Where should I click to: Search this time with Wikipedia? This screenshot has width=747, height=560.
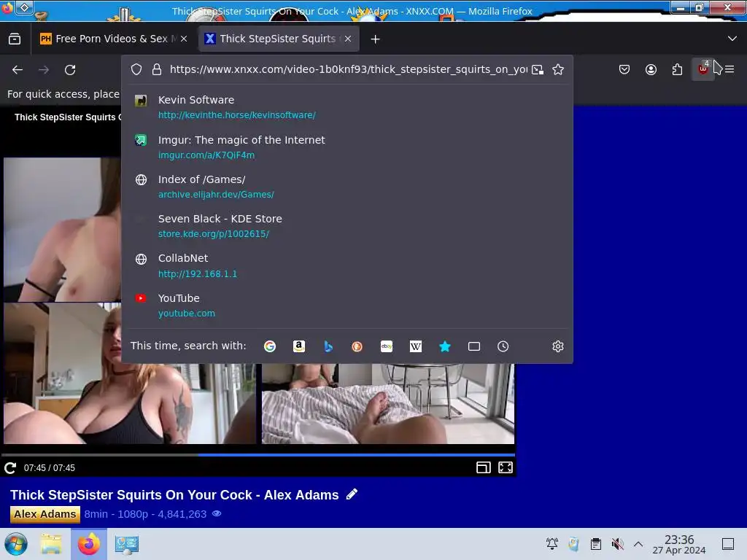coord(415,346)
